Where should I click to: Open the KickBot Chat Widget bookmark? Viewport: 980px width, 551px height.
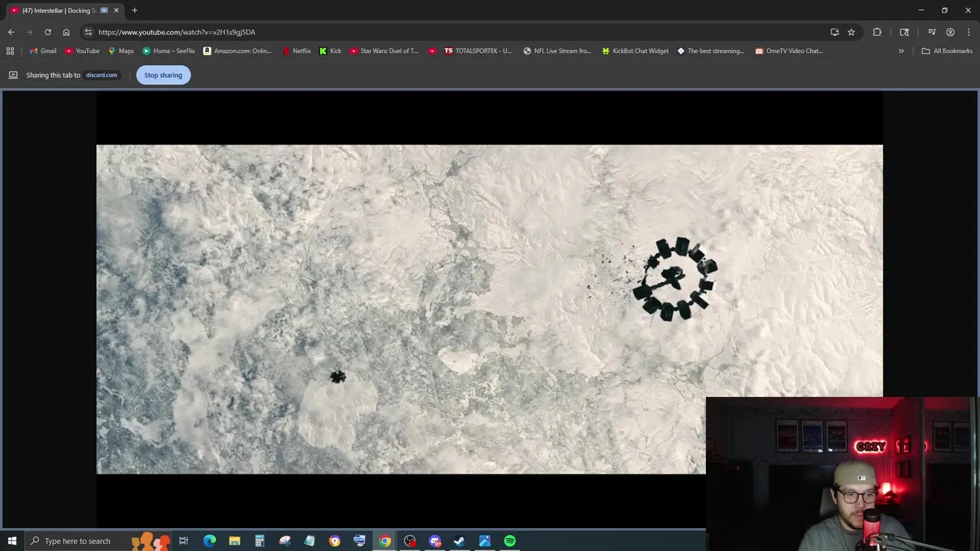pos(635,51)
